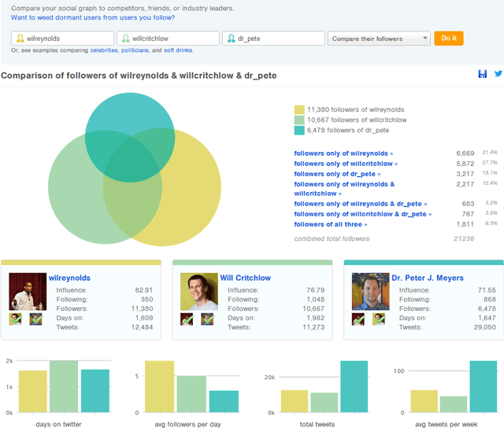Viewport: 504px width, 432px height.
Task: Open 'followers only of wilreynolds' link
Action: [343, 153]
